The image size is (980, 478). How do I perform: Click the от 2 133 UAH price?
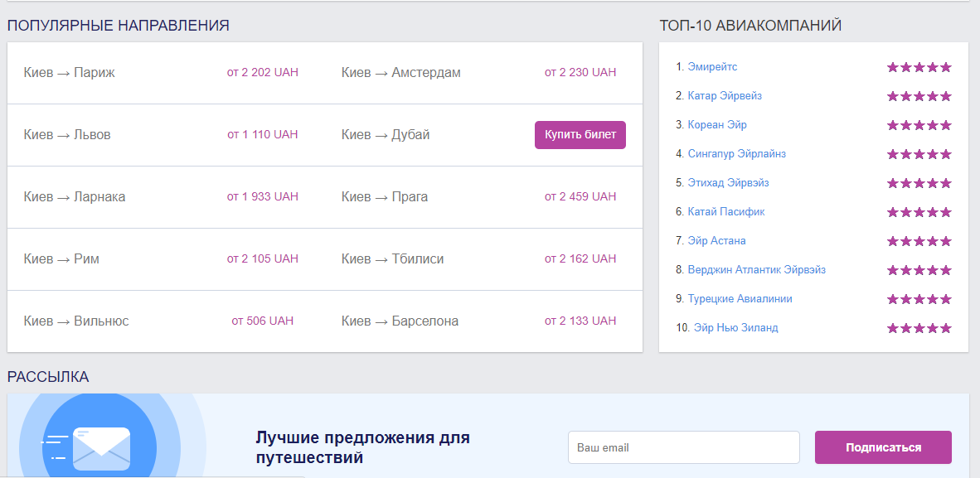(x=580, y=321)
